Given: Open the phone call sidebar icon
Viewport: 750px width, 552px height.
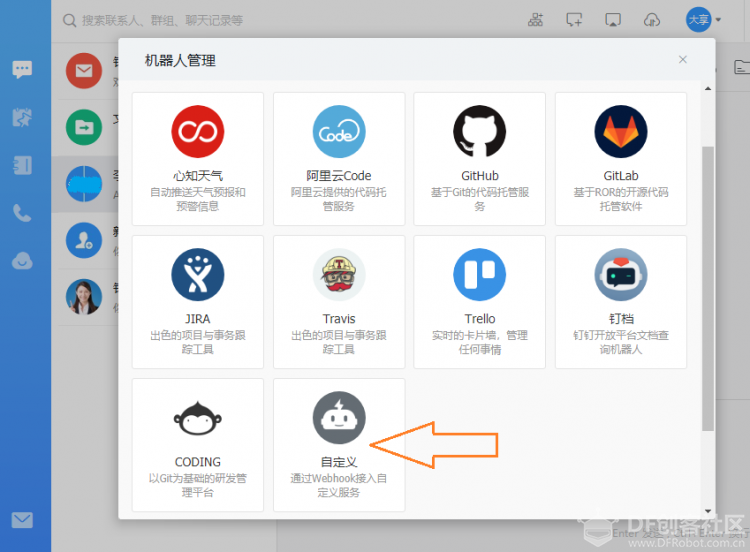Looking at the screenshot, I should 22,213.
